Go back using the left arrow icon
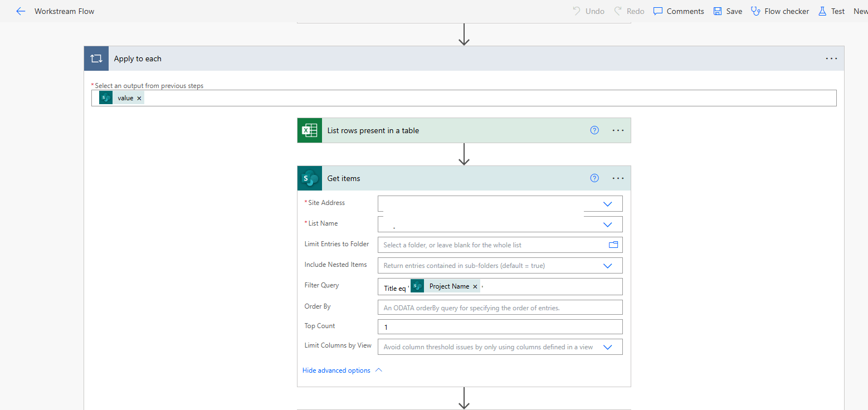Screen dimensions: 868x410 [x=21, y=11]
